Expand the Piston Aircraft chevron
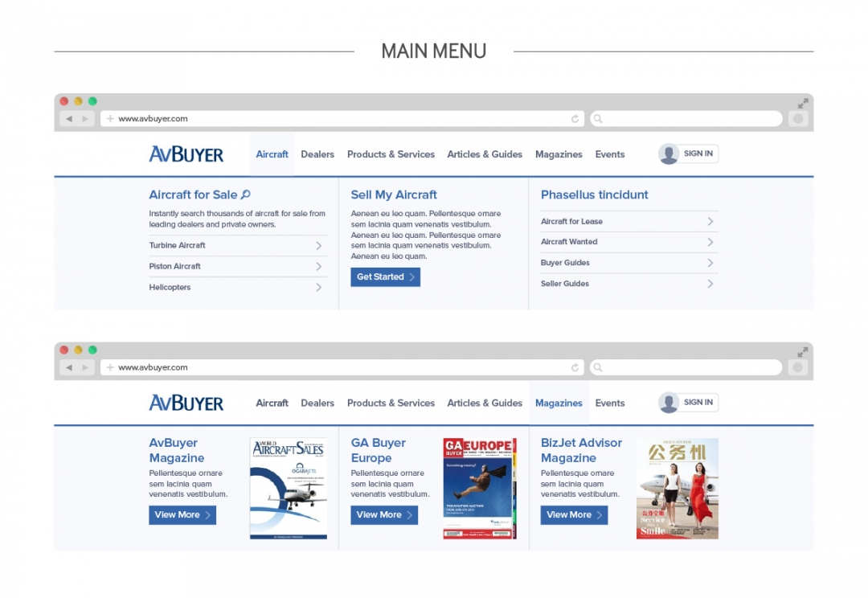The width and height of the screenshot is (868, 598). [x=319, y=266]
